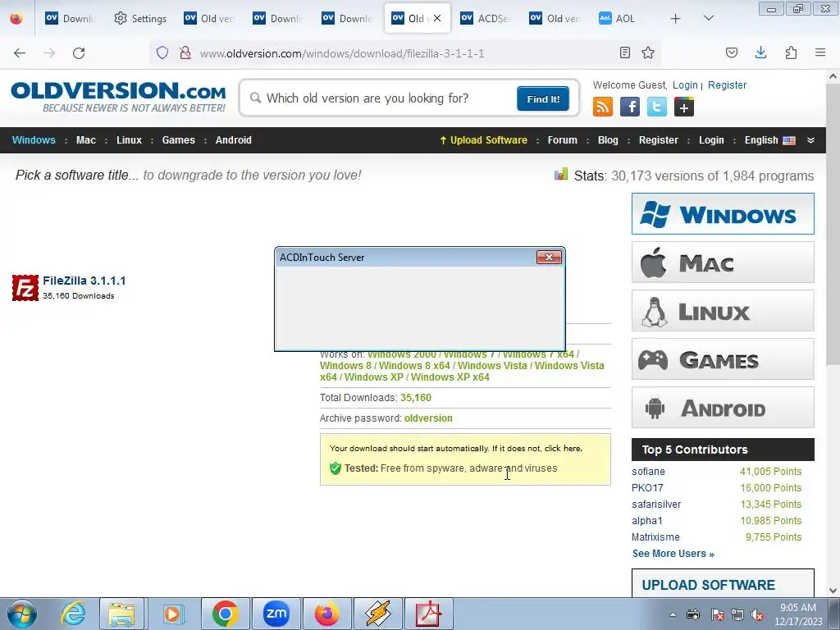Select Windows in the navigation bar
Image resolution: width=840 pixels, height=630 pixels.
34,140
